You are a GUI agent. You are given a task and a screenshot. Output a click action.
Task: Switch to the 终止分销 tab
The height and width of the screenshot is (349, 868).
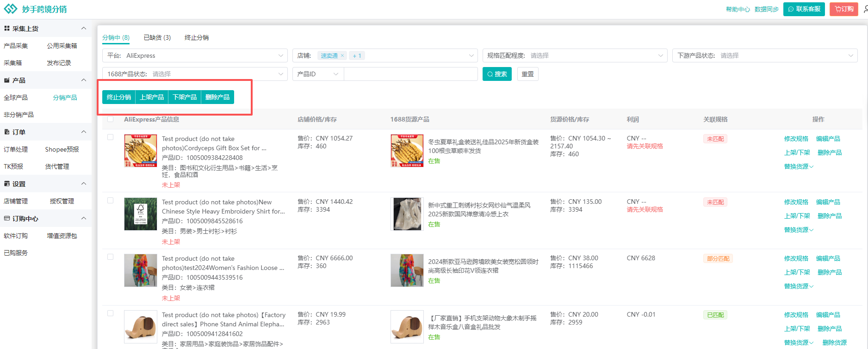tap(197, 37)
